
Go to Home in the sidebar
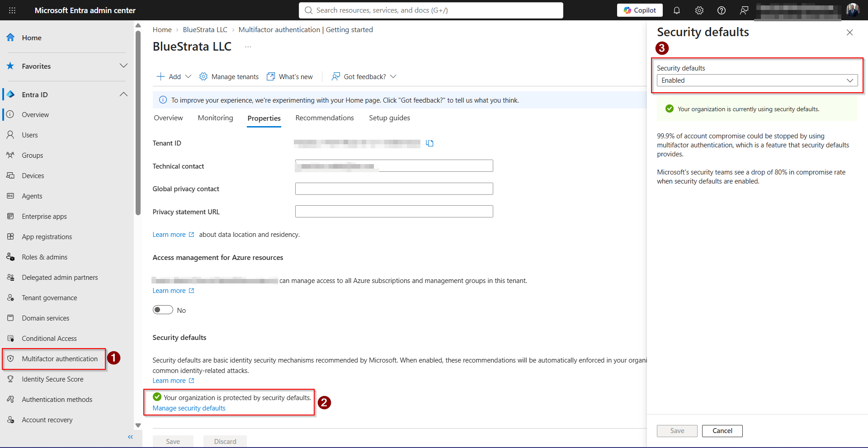click(x=32, y=38)
